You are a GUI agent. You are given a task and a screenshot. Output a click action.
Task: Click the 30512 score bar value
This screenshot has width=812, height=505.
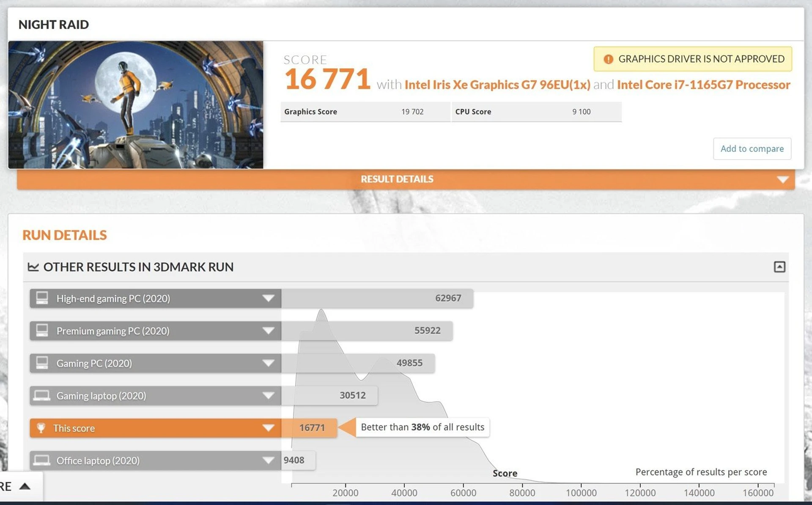point(352,395)
